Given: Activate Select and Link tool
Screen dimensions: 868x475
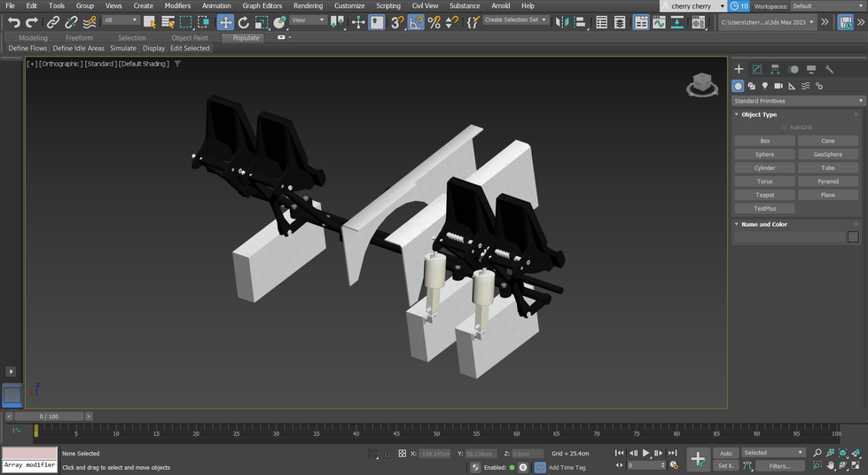Looking at the screenshot, I should (x=53, y=22).
